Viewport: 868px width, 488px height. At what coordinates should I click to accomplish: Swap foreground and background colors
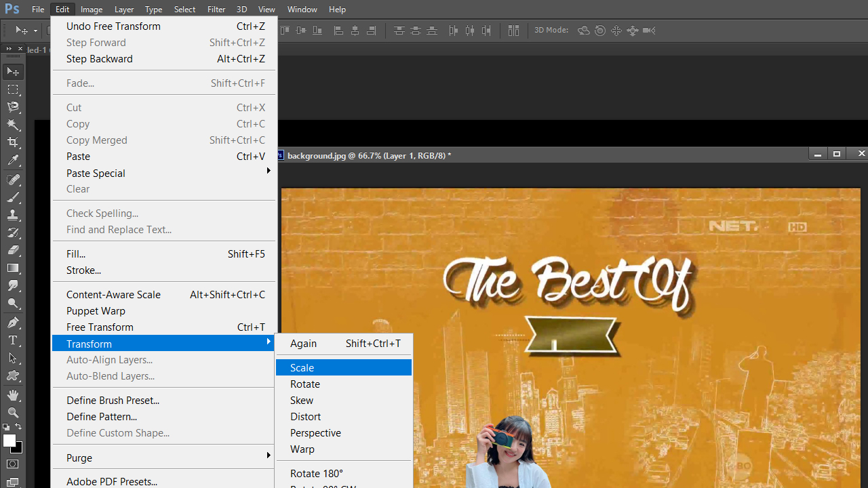(x=18, y=427)
